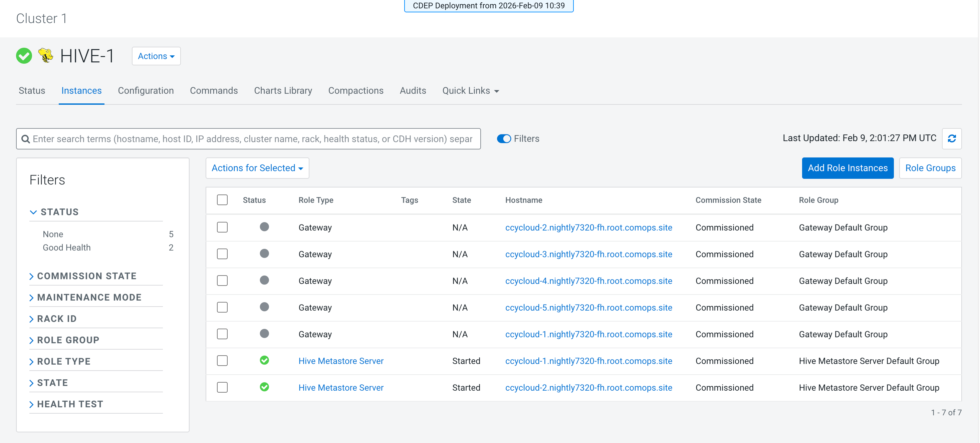Screen dimensions: 980x443
Task: Click the search magnifier icon in search box
Action: click(x=25, y=139)
